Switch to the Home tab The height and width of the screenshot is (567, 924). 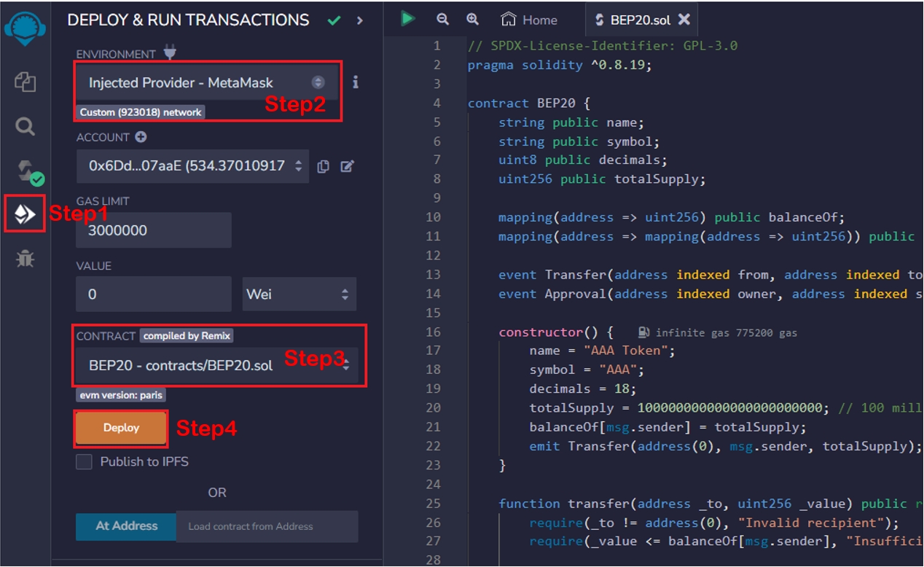coord(530,20)
